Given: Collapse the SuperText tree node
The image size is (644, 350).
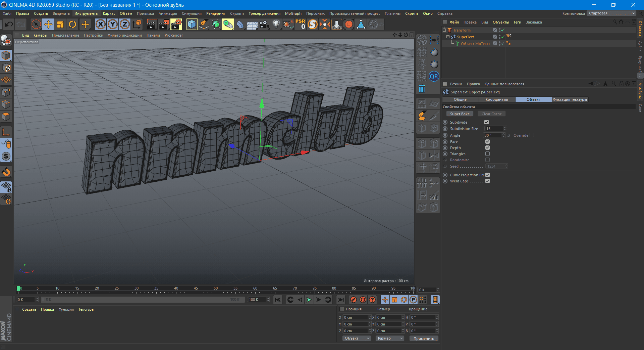Looking at the screenshot, I should 448,37.
